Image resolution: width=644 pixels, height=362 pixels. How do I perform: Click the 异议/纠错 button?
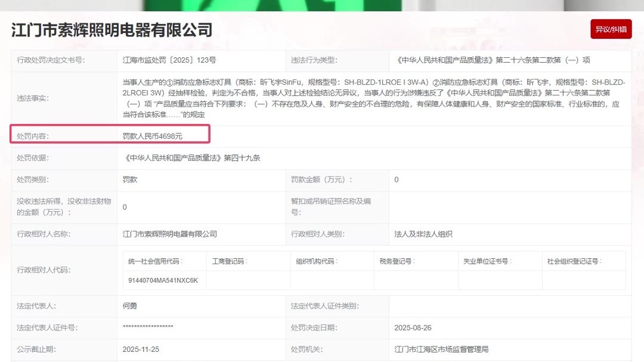click(611, 29)
